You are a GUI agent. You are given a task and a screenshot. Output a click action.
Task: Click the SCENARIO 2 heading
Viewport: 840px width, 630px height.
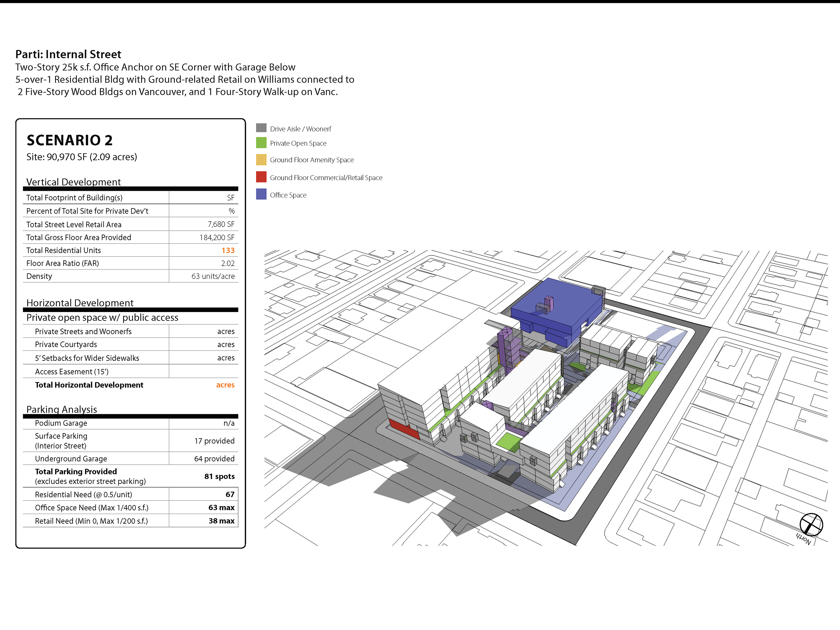point(69,140)
